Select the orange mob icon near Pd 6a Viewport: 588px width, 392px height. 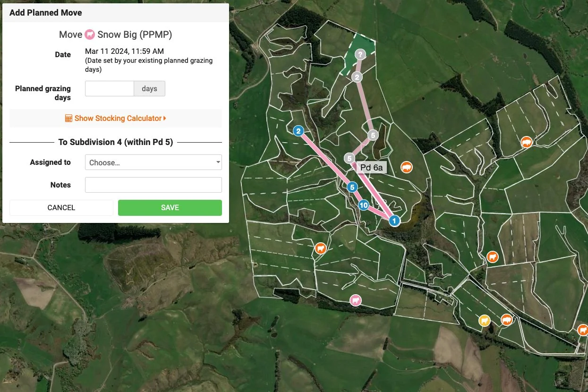tap(406, 167)
